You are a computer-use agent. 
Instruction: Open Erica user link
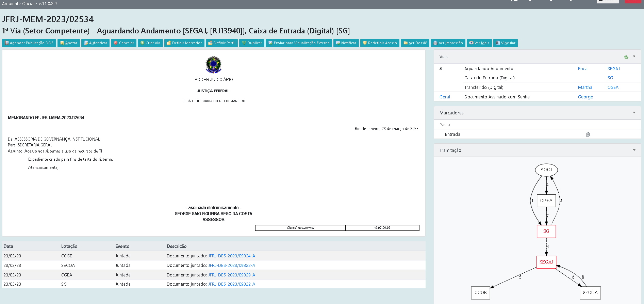coord(582,69)
